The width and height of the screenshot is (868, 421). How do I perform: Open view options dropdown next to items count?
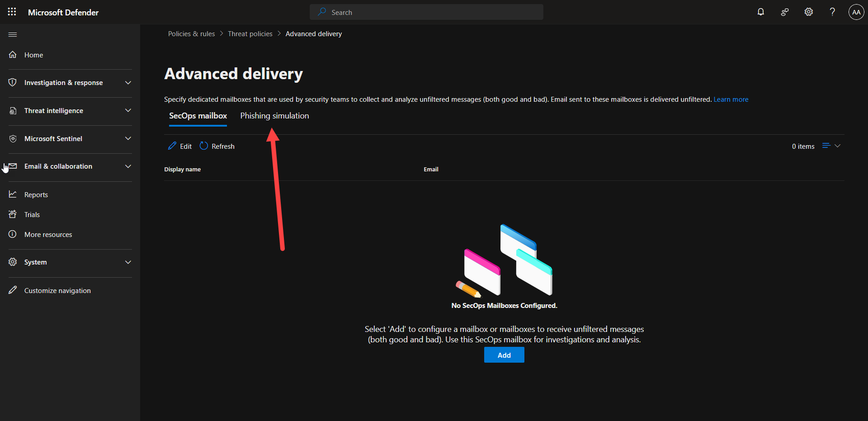[831, 146]
